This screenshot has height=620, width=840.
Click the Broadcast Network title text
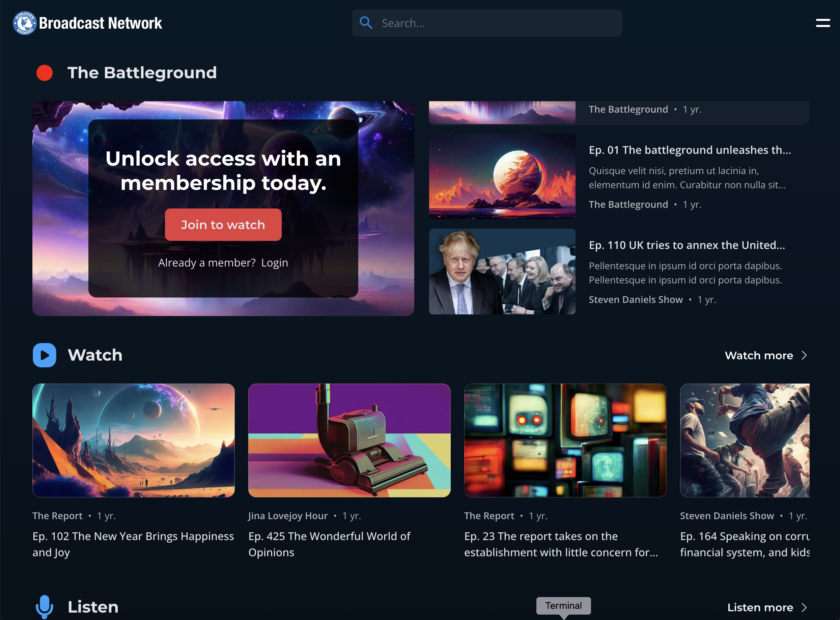101,23
